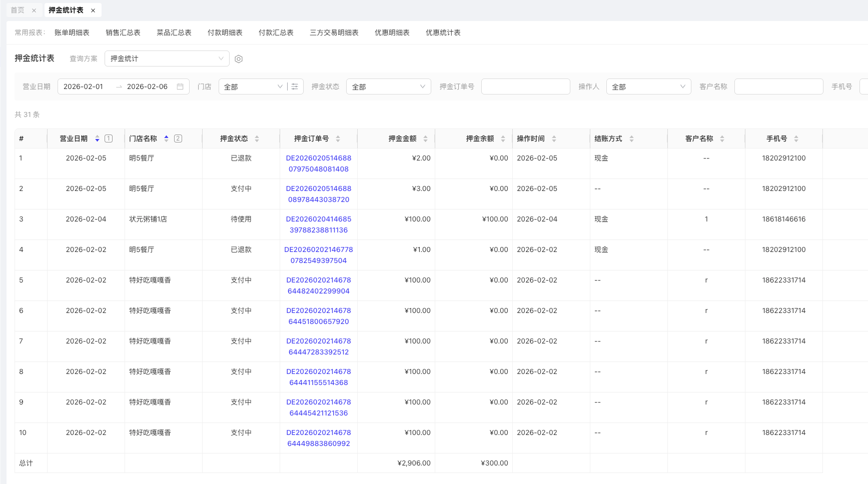This screenshot has width=868, height=484.
Task: Sort by 门店名称 column arrows
Action: (x=166, y=138)
